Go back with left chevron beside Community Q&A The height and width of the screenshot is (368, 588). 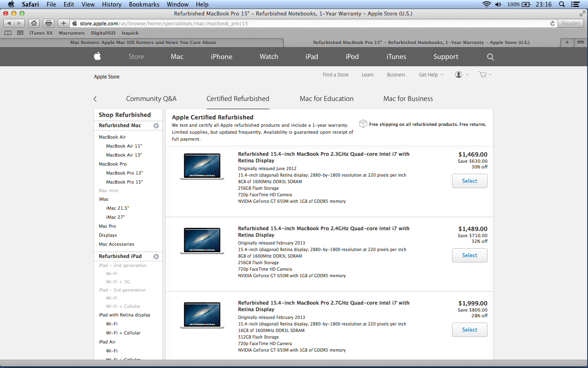(95, 99)
